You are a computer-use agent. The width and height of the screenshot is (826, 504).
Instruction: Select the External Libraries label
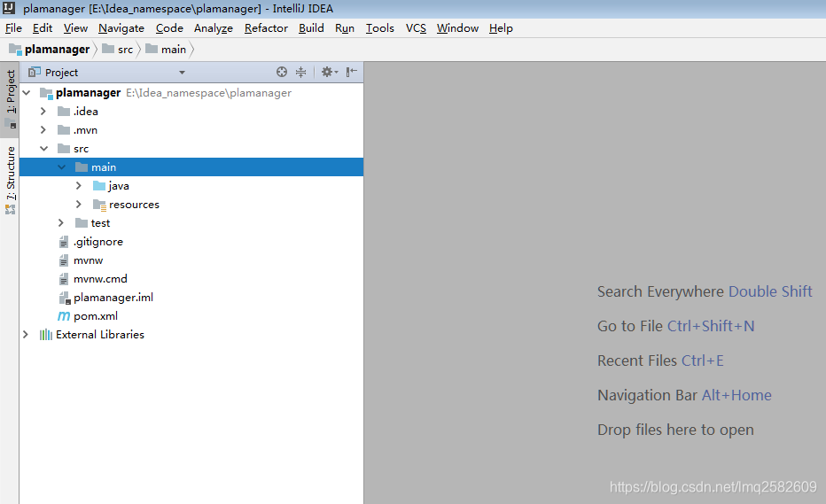tap(100, 335)
